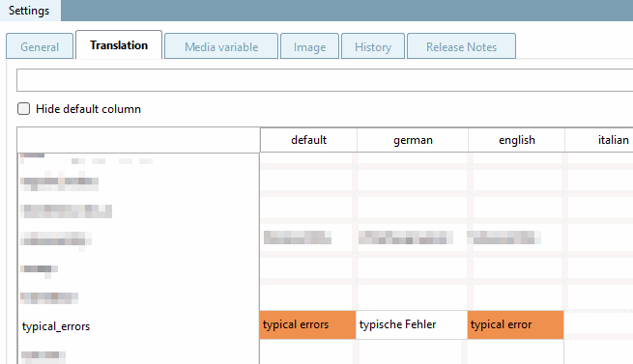Select the german column header
The width and height of the screenshot is (633, 364).
[x=413, y=140]
